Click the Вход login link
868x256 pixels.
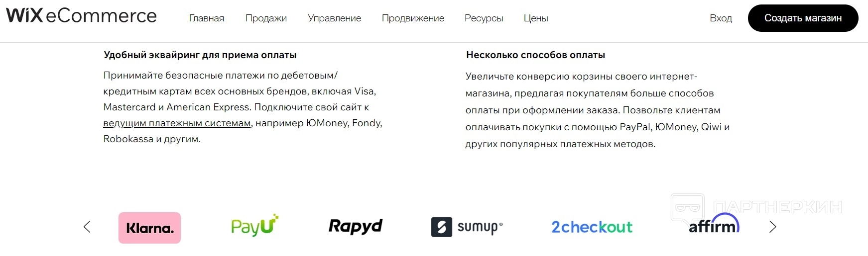click(x=721, y=18)
